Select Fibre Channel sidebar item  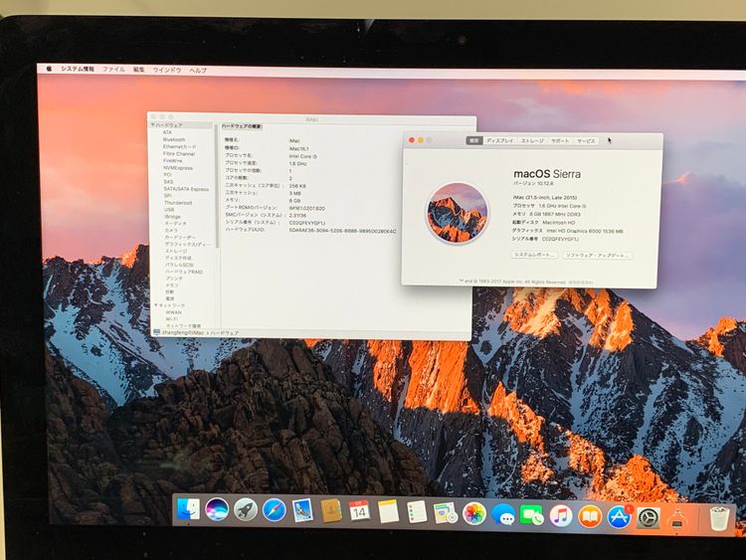click(179, 154)
